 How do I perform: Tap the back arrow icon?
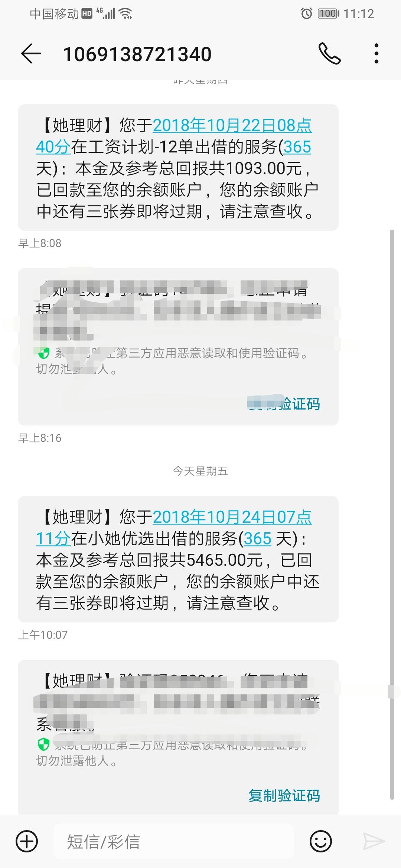(31, 54)
